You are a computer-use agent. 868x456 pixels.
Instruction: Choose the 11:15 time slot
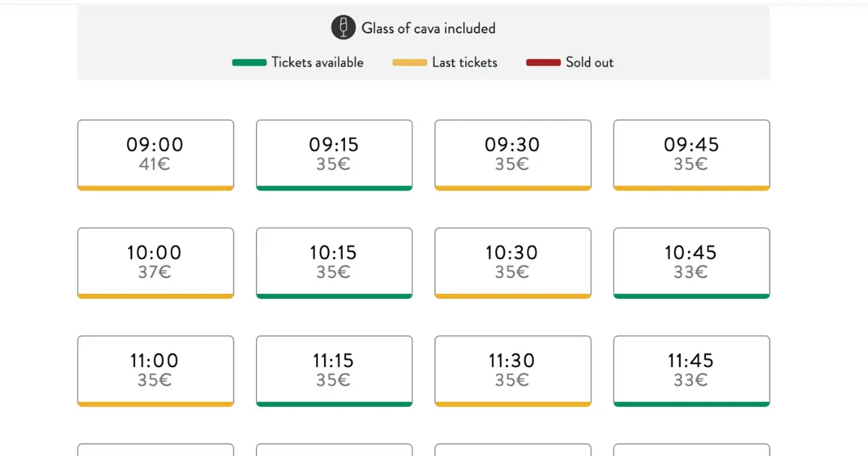(x=334, y=370)
